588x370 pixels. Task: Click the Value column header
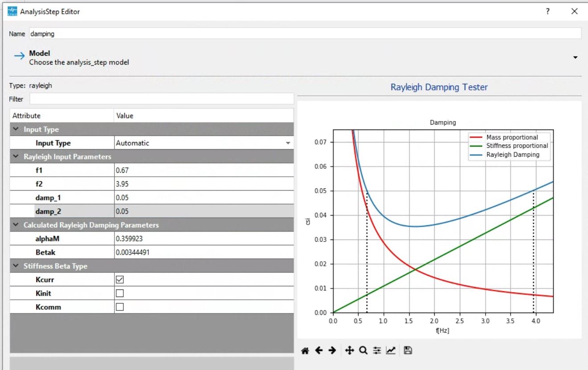click(x=204, y=116)
